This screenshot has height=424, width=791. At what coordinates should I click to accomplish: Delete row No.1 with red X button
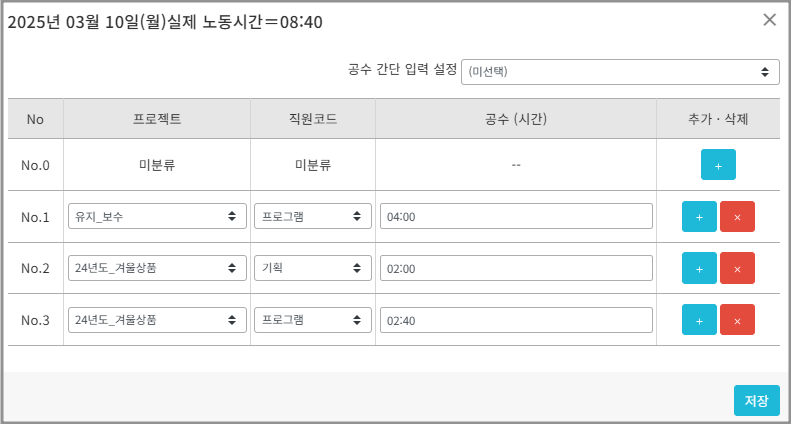737,216
